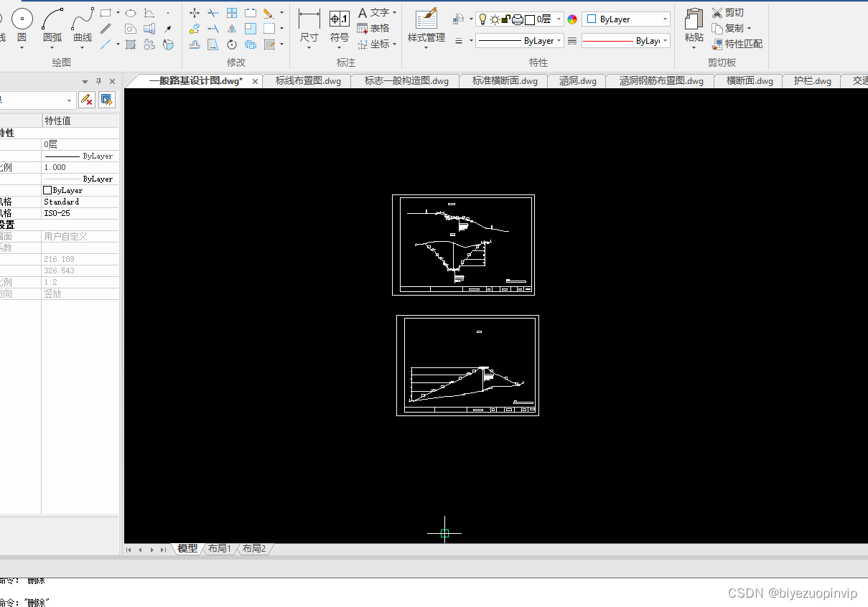Select the Curve (曲线) draw tool

(83, 26)
